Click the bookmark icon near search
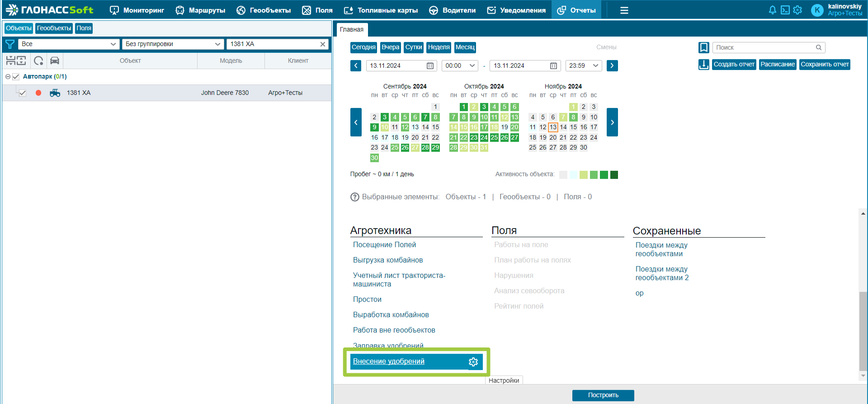The height and width of the screenshot is (404, 868). 703,47
